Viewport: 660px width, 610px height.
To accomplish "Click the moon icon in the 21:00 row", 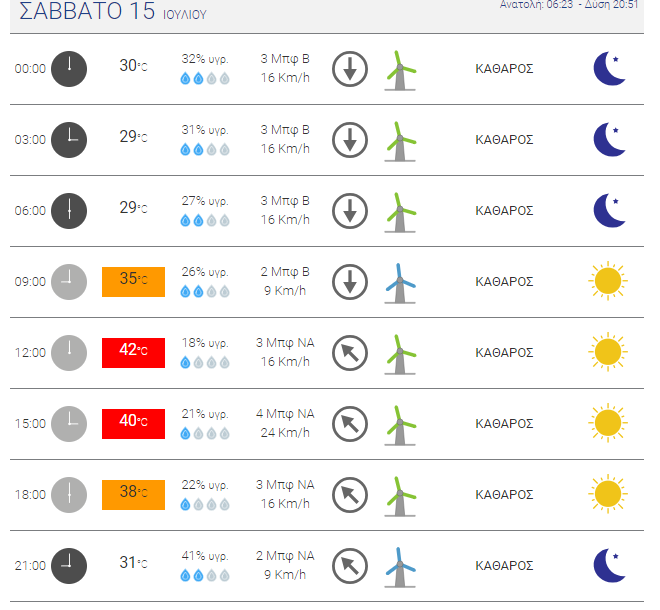I will coord(609,566).
